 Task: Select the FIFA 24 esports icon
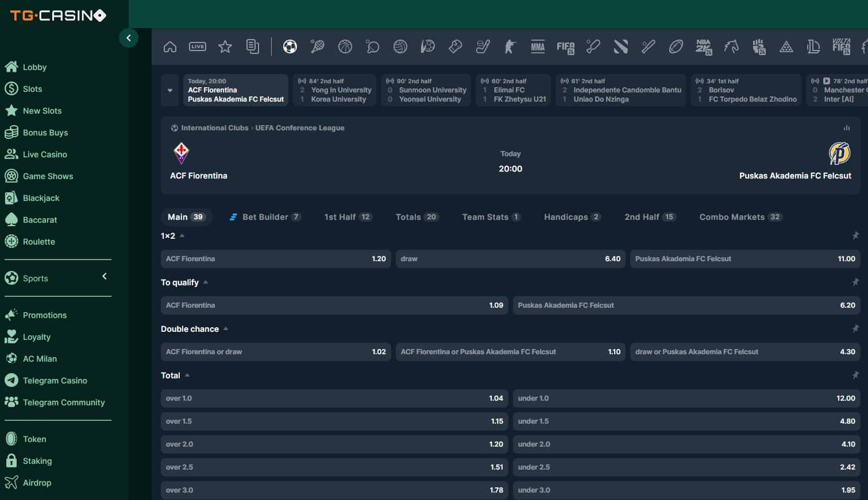click(566, 47)
